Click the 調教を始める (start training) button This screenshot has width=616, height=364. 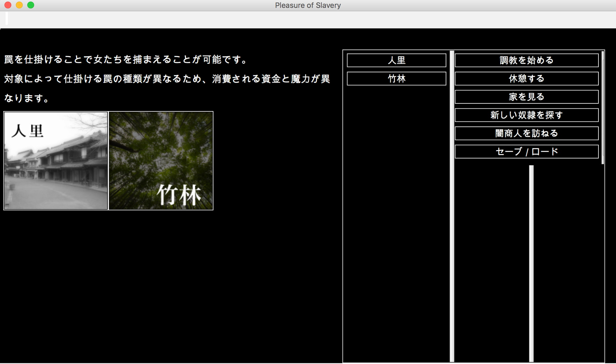pos(525,60)
